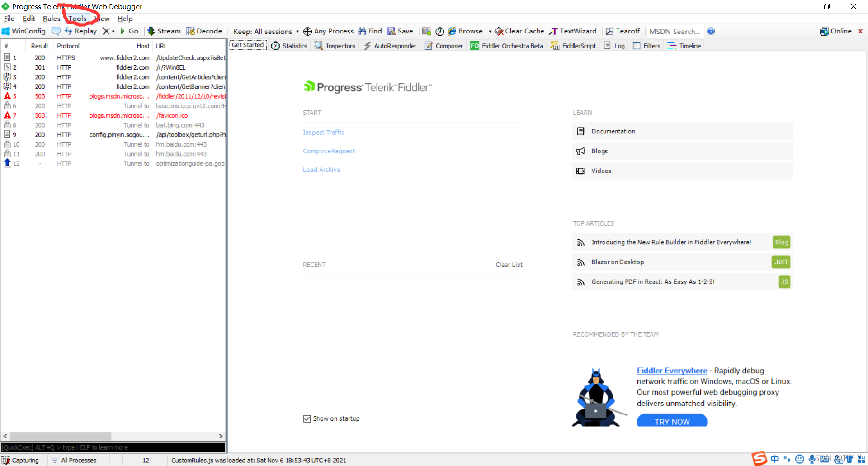
Task: Open the Blogs learn item
Action: point(682,151)
